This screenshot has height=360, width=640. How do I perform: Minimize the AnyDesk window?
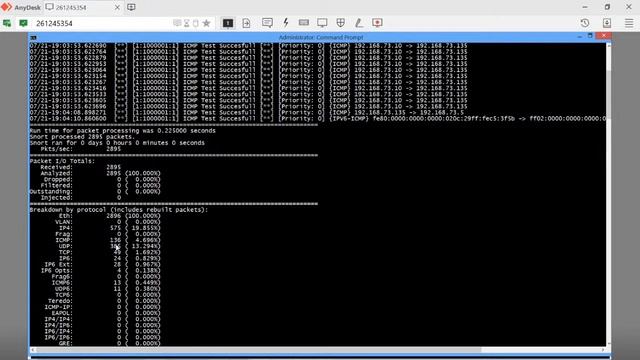(x=585, y=7)
